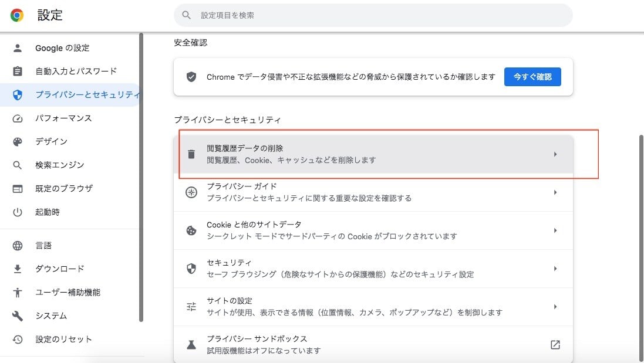Viewport: 644px width, 363px height.
Task: Click clipboard icon for 自動入力とパスワード
Action: pos(17,72)
